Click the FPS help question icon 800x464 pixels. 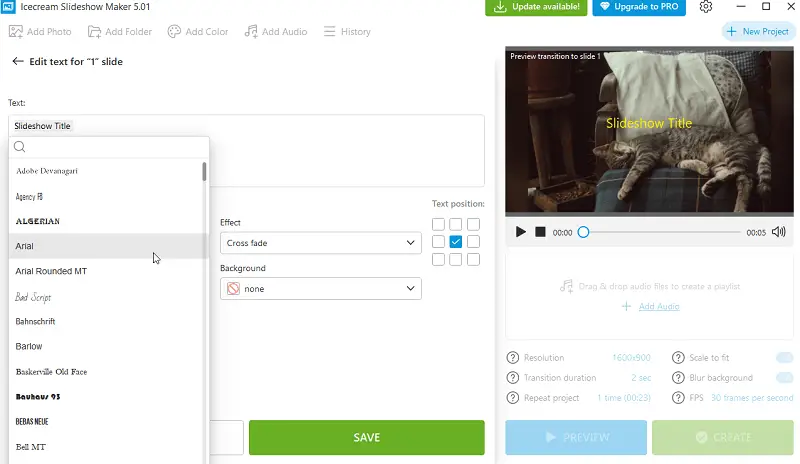[679, 398]
